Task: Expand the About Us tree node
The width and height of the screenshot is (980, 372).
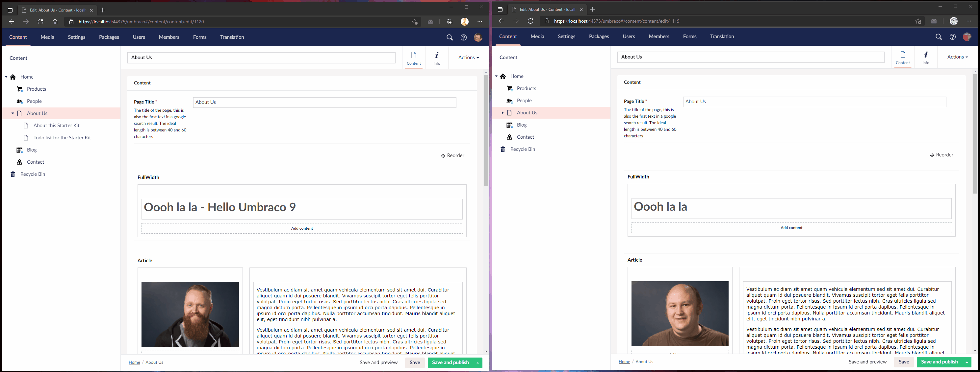Action: 13,113
